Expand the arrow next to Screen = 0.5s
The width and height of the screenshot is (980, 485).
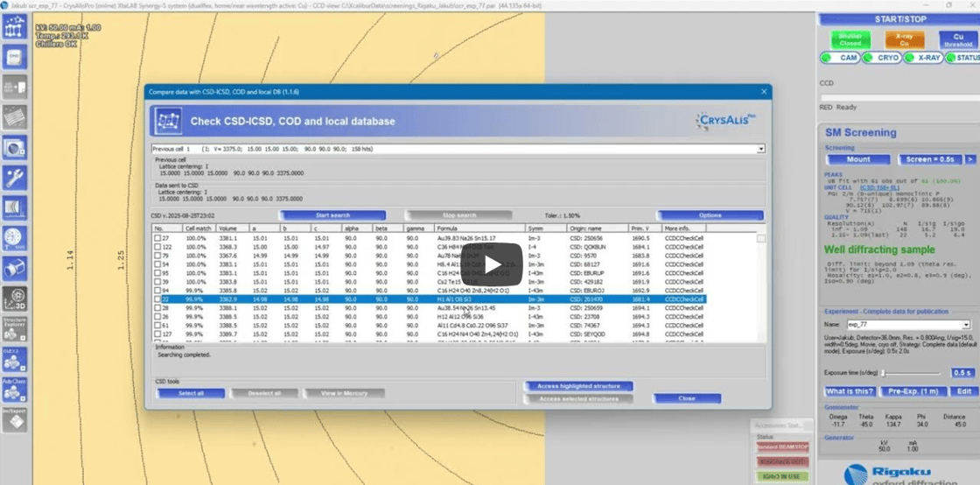969,159
